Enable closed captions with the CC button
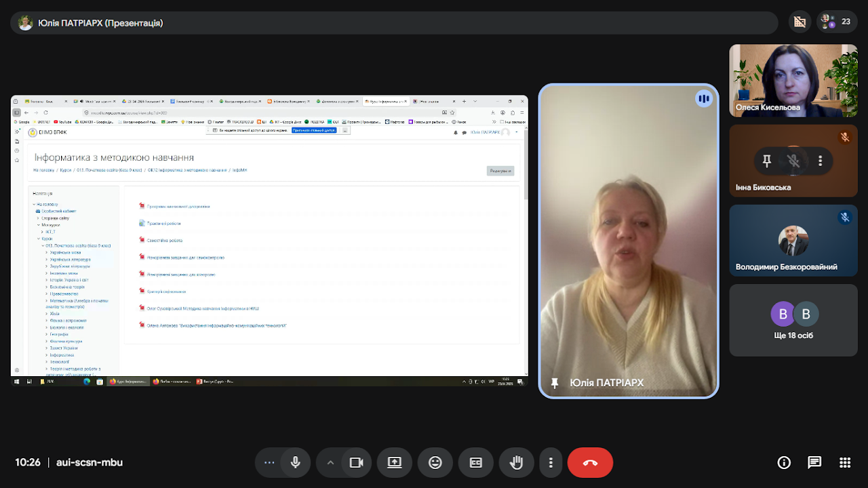Viewport: 868px width, 488px height. point(476,463)
